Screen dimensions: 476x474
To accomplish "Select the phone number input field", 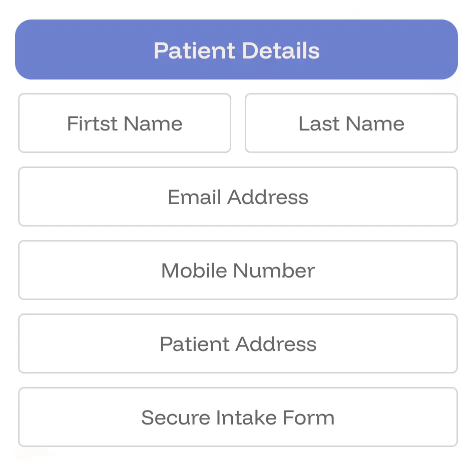I will (x=238, y=270).
